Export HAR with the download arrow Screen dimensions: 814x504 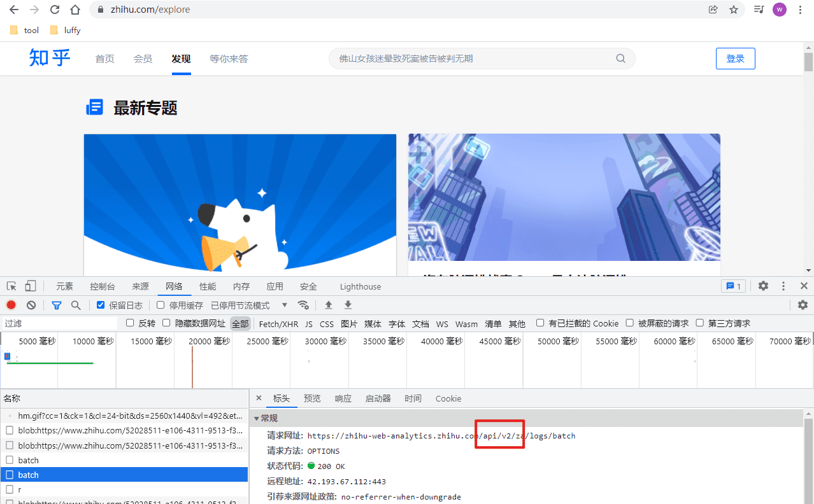click(348, 305)
